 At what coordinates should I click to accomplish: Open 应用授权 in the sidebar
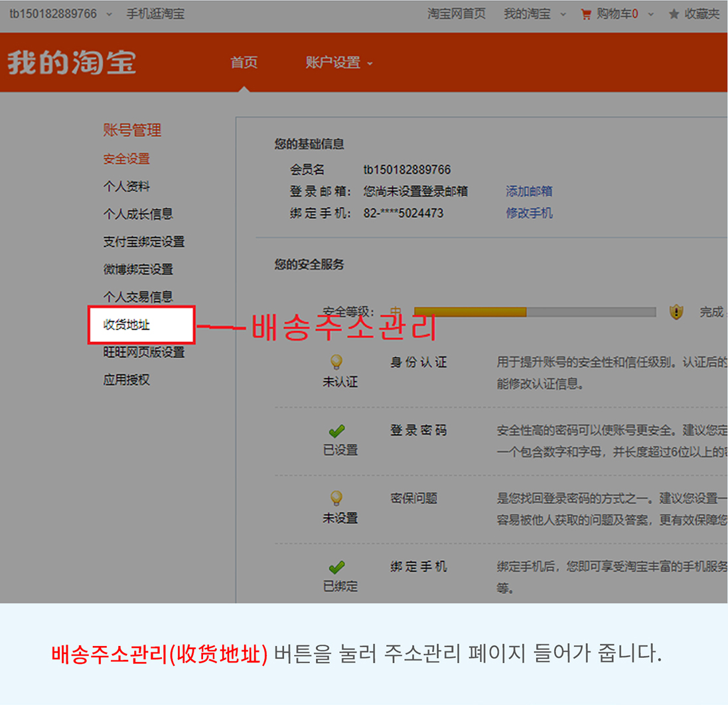(x=126, y=380)
